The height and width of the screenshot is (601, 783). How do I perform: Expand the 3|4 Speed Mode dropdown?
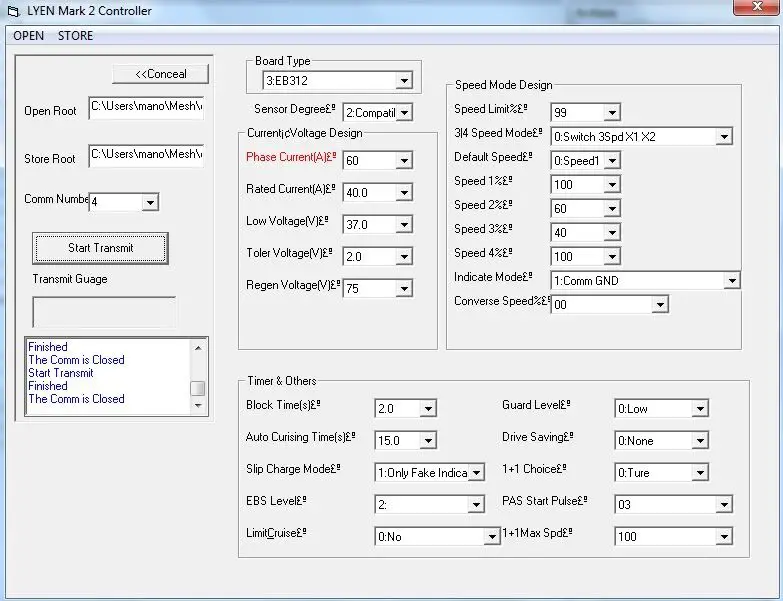[x=724, y=137]
